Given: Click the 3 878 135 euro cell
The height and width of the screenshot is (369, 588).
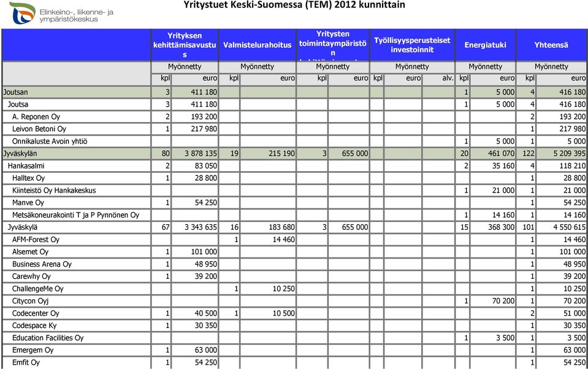Looking at the screenshot, I should pyautogui.click(x=194, y=153).
